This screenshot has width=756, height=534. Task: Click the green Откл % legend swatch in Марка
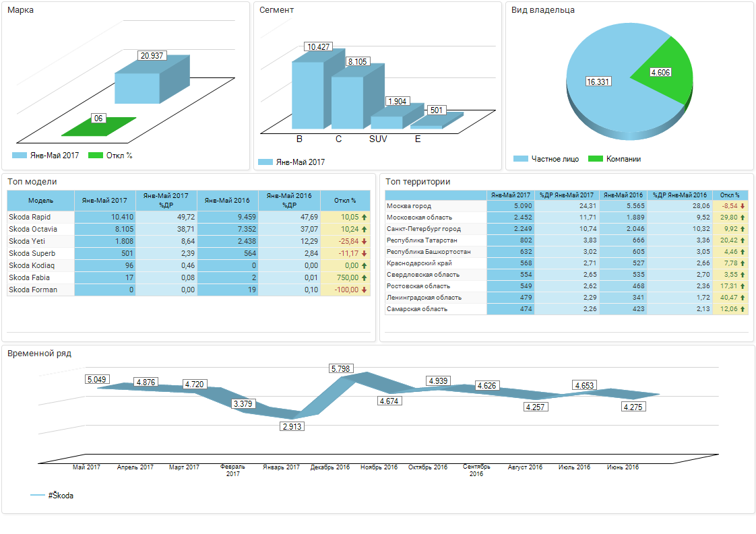[x=95, y=156]
